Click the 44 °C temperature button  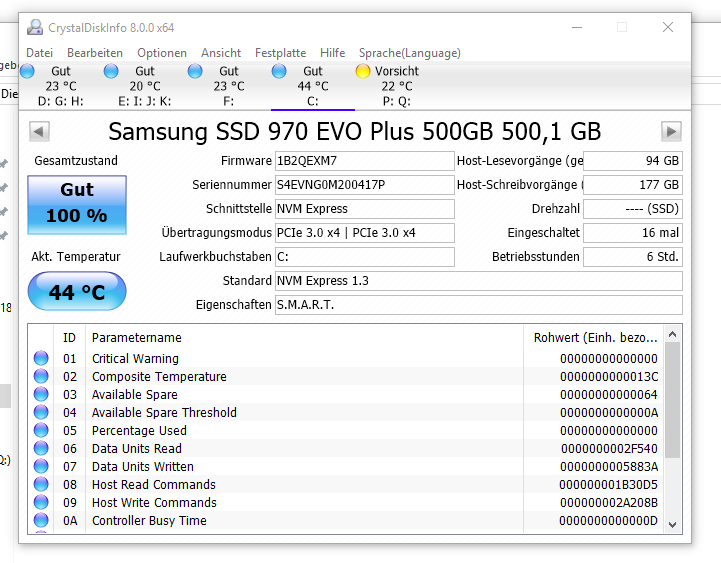click(77, 292)
